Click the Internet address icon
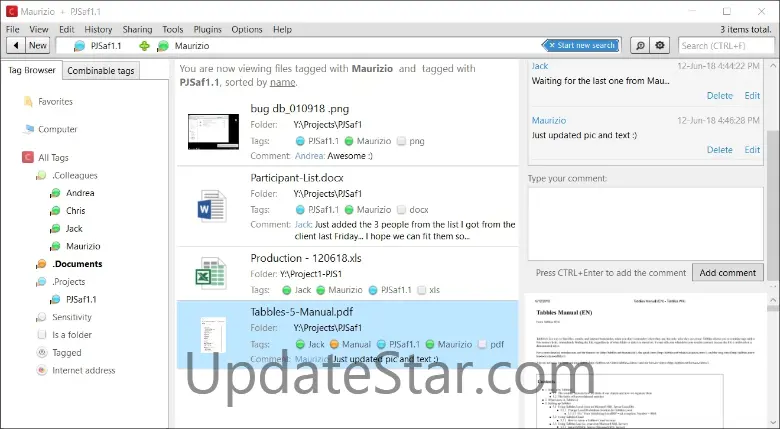The width and height of the screenshot is (780, 429). pos(42,370)
